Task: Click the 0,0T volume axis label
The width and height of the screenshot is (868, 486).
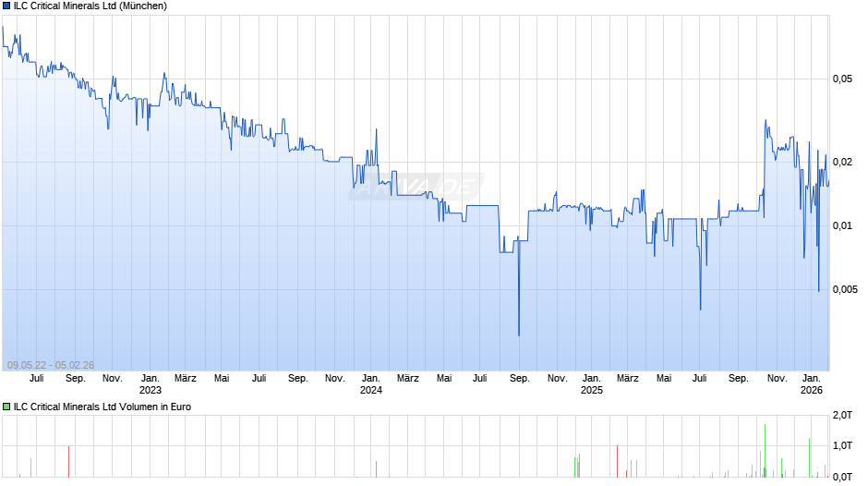Action: point(842,477)
